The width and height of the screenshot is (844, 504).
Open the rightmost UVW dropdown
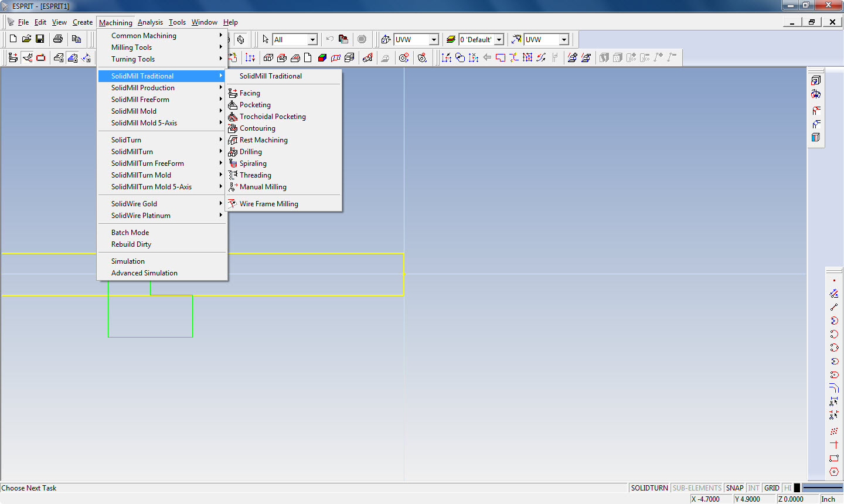point(564,39)
